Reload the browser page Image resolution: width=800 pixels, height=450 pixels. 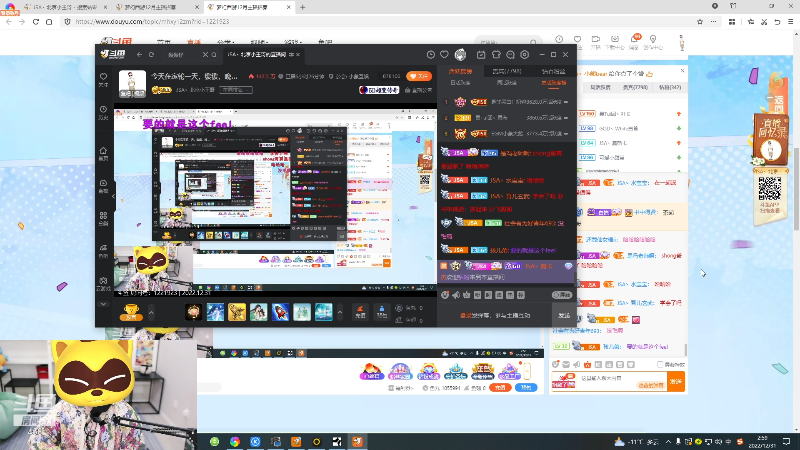pyautogui.click(x=36, y=22)
